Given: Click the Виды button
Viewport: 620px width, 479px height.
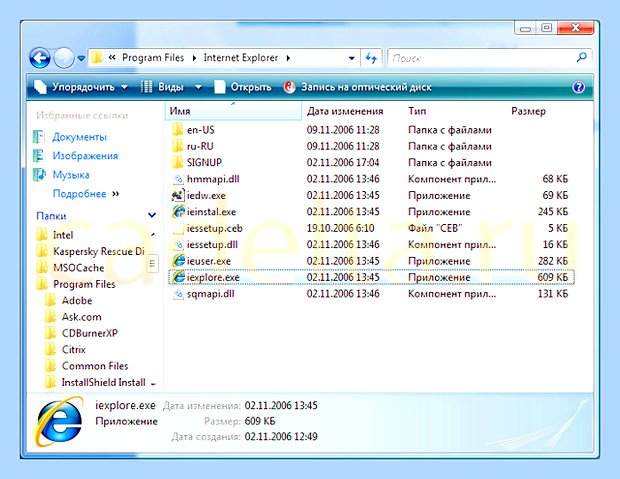Looking at the screenshot, I should click(163, 87).
